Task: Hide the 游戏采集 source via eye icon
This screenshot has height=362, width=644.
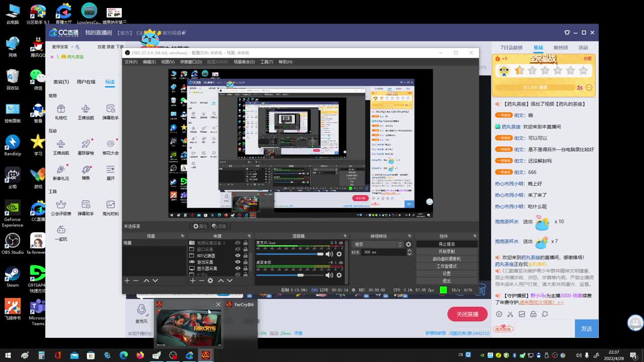Action: pyautogui.click(x=237, y=262)
